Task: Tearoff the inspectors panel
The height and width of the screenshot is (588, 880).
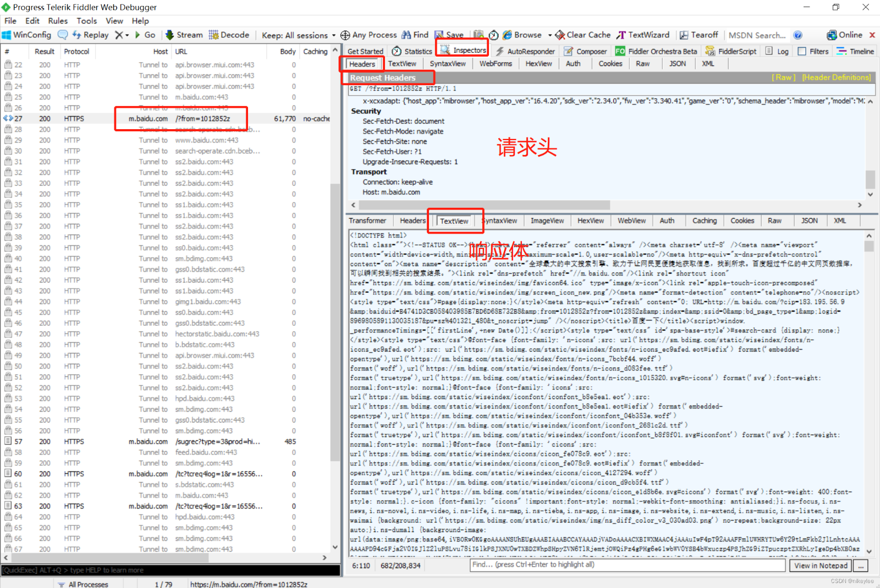Action: pos(698,35)
